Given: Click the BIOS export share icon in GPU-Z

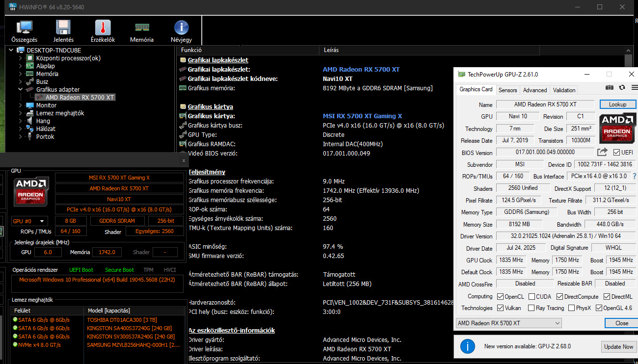Looking at the screenshot, I should point(602,152).
